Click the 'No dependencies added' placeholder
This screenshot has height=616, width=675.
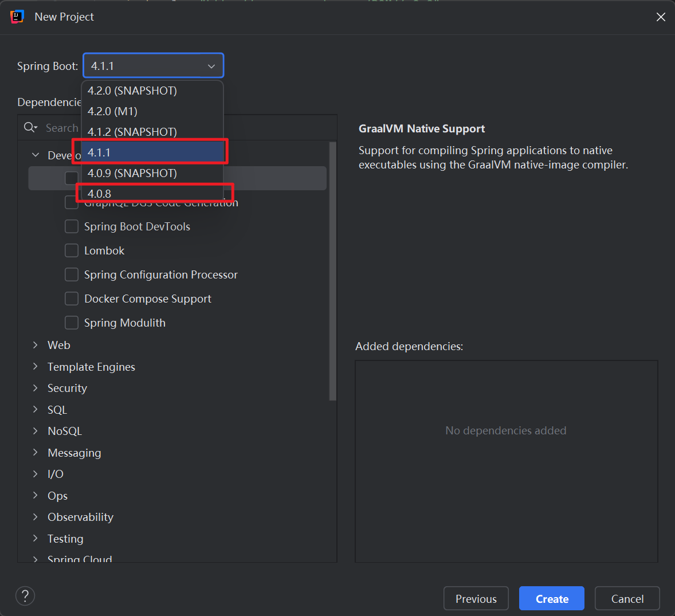click(506, 430)
